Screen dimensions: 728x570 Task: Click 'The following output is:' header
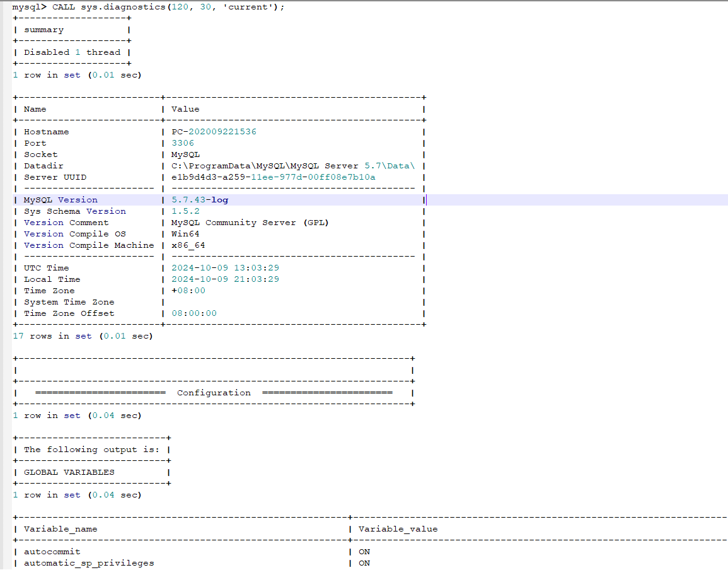(91, 450)
